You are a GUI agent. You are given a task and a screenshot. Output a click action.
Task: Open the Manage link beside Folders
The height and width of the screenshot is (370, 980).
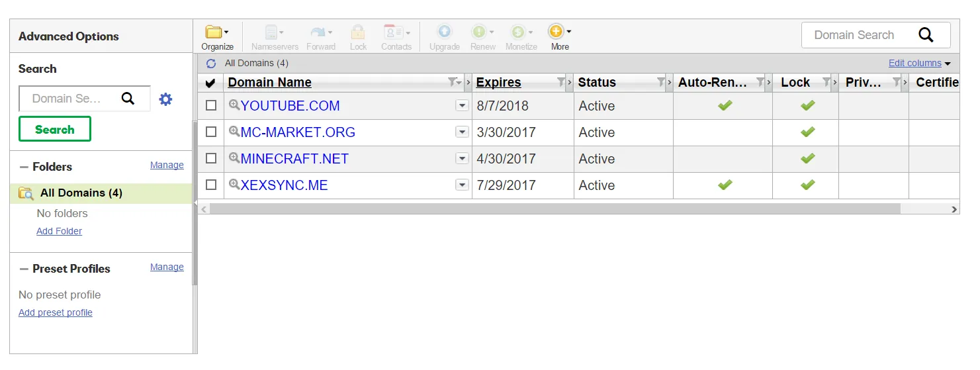[167, 165]
